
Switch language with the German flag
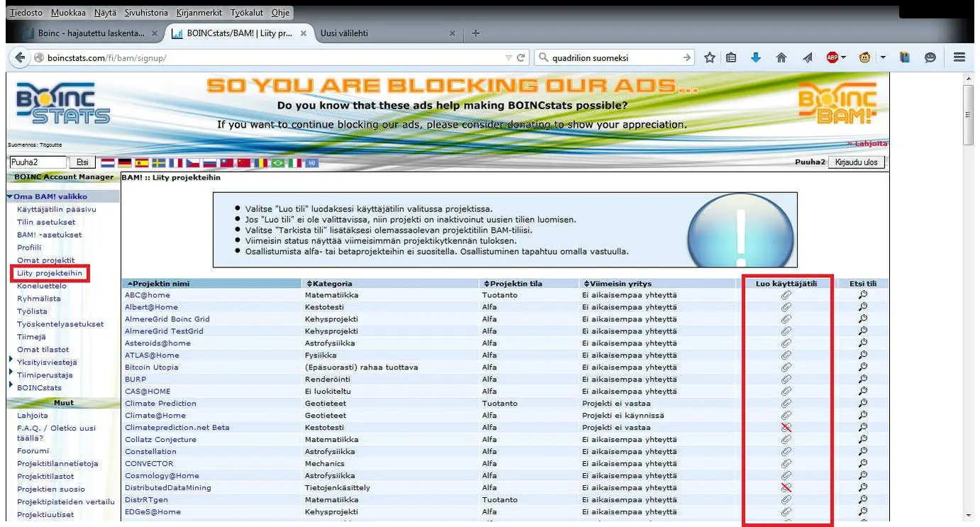tap(124, 162)
